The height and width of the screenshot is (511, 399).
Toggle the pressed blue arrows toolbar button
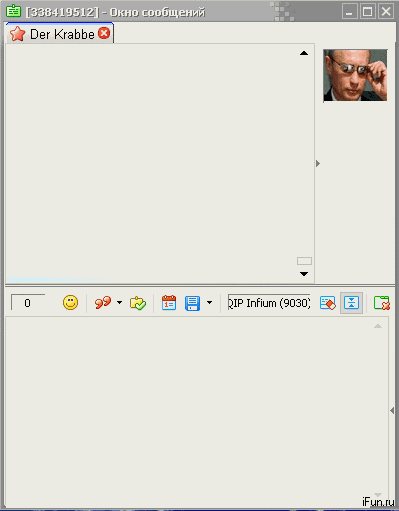pos(351,303)
